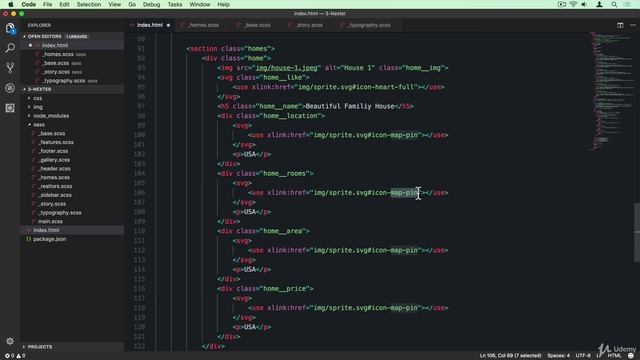This screenshot has width=640, height=360.
Task: Open Spotlight search in menu bar
Action: tap(614, 4)
